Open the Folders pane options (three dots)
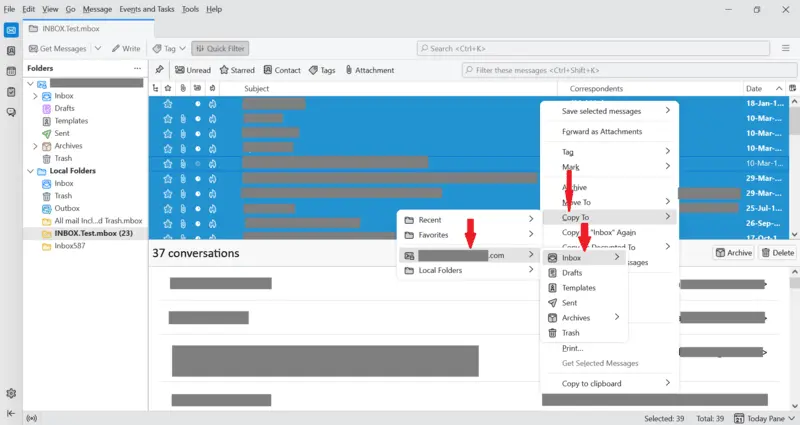Viewport: 800px width, 425px height. pyautogui.click(x=137, y=68)
